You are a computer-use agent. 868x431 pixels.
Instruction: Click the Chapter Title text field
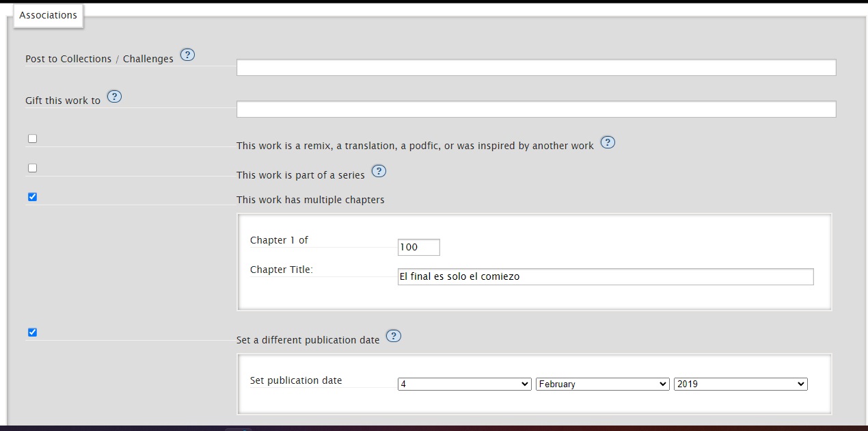(x=605, y=276)
